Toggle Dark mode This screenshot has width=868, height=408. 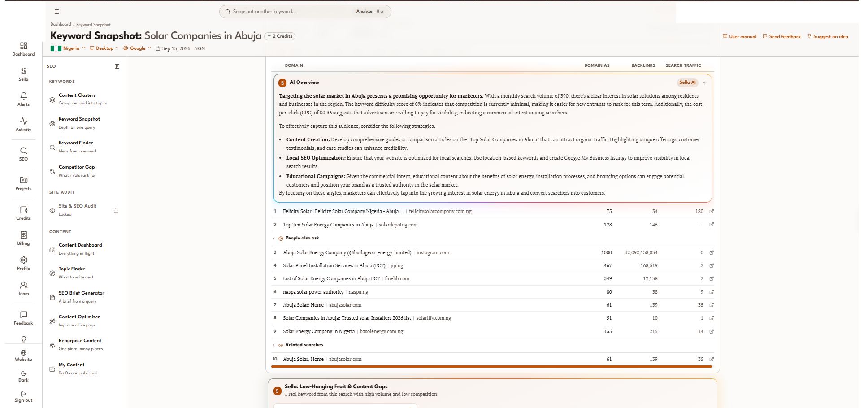coord(24,376)
